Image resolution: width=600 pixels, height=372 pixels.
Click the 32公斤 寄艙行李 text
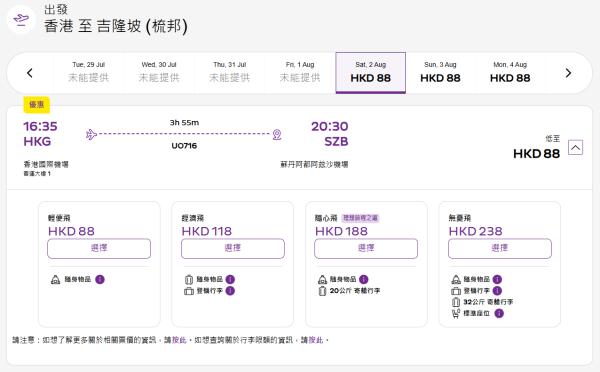coord(488,302)
